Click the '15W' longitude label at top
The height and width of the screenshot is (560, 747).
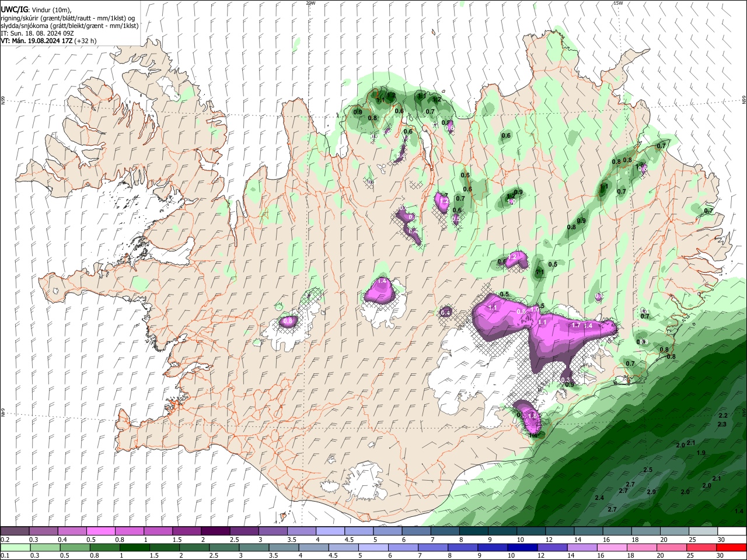[618, 3]
